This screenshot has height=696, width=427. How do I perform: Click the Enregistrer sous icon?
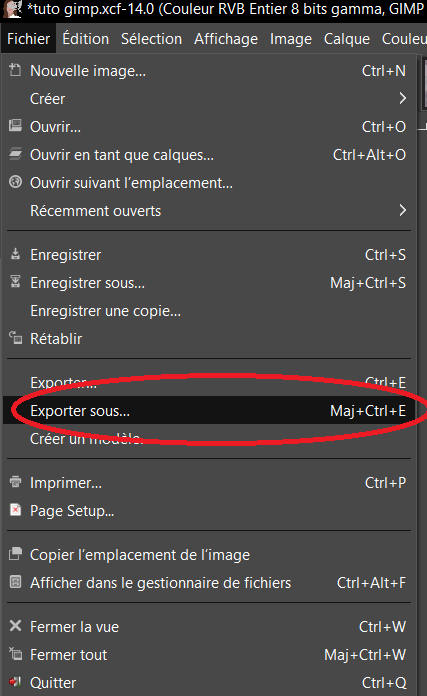[x=16, y=282]
